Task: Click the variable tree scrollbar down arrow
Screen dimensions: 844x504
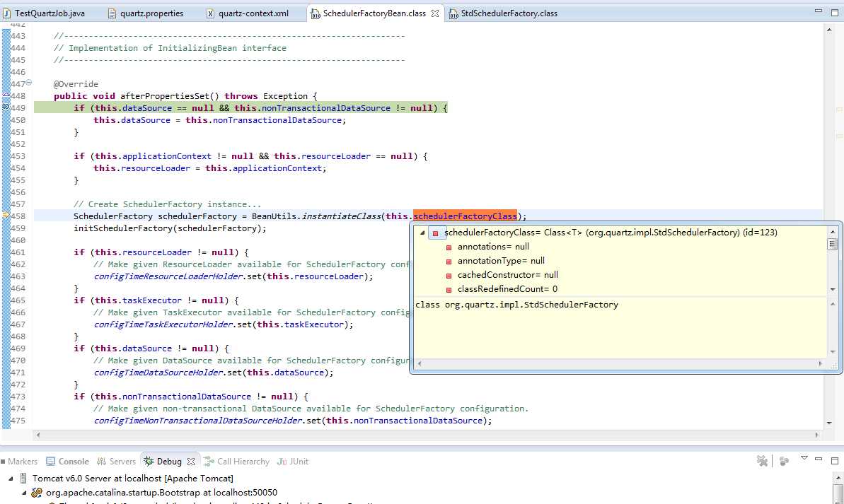Action: 833,289
